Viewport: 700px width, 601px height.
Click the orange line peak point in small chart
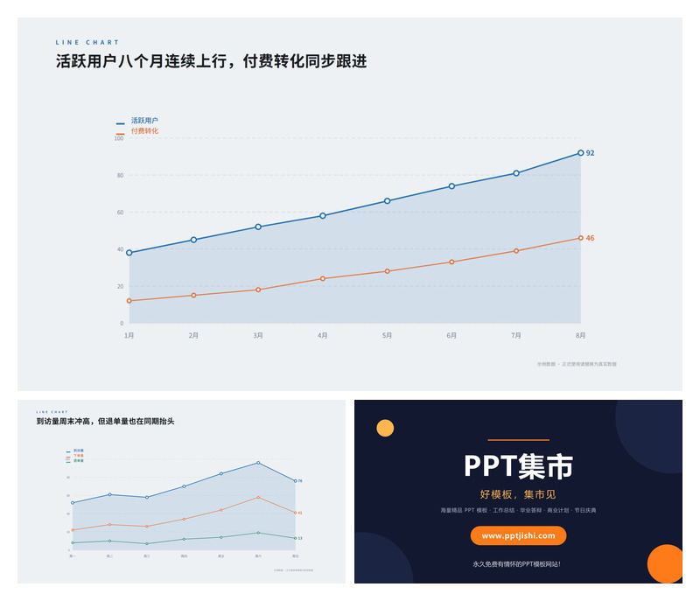tap(258, 497)
